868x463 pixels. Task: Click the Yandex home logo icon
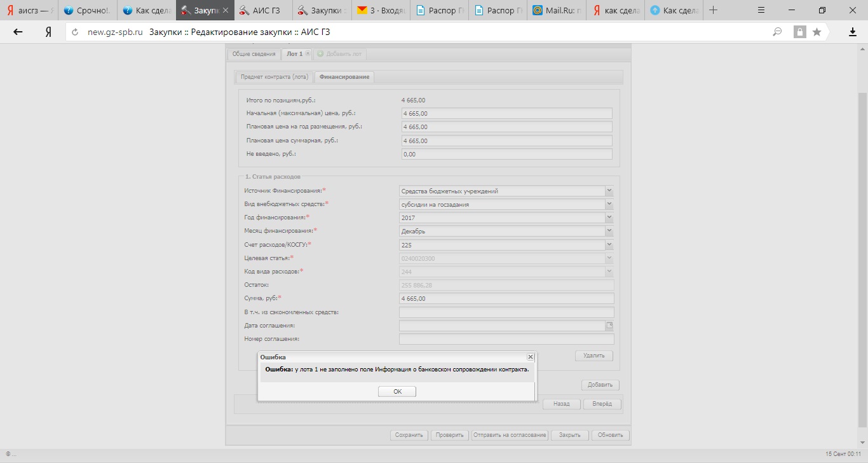tap(48, 32)
